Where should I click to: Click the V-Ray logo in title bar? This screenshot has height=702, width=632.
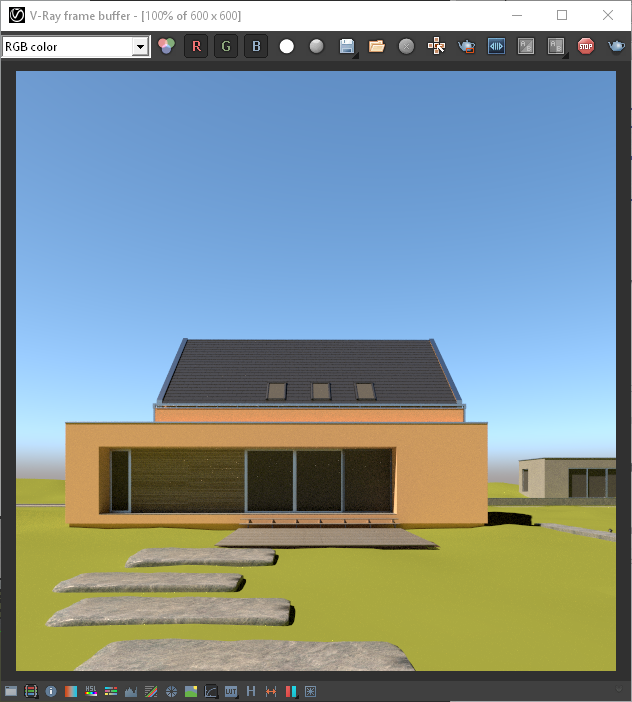(17, 15)
